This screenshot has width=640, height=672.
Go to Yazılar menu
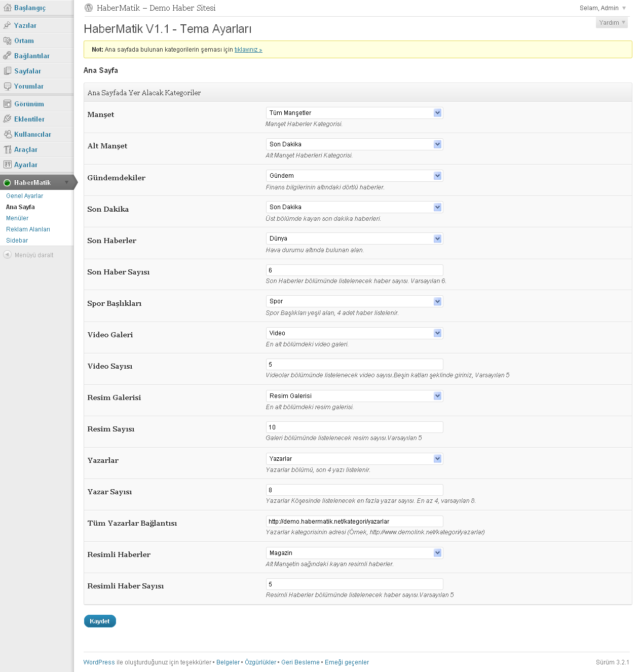click(x=25, y=25)
